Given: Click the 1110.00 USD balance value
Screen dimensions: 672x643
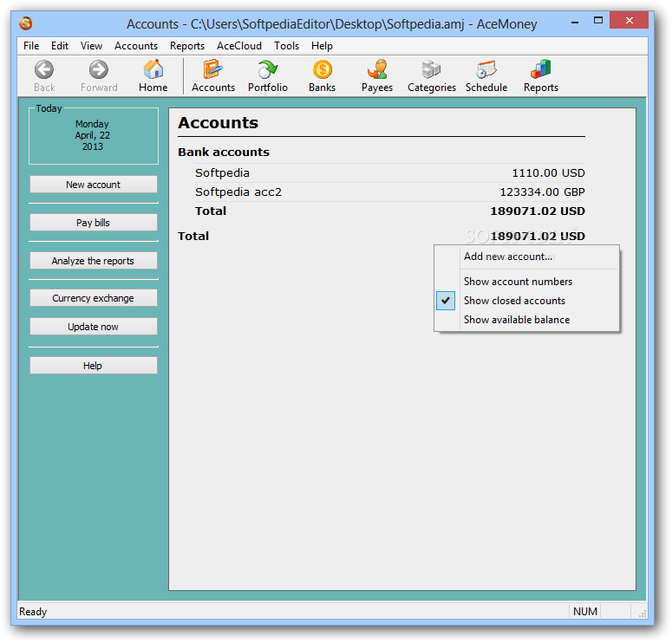Looking at the screenshot, I should [548, 173].
